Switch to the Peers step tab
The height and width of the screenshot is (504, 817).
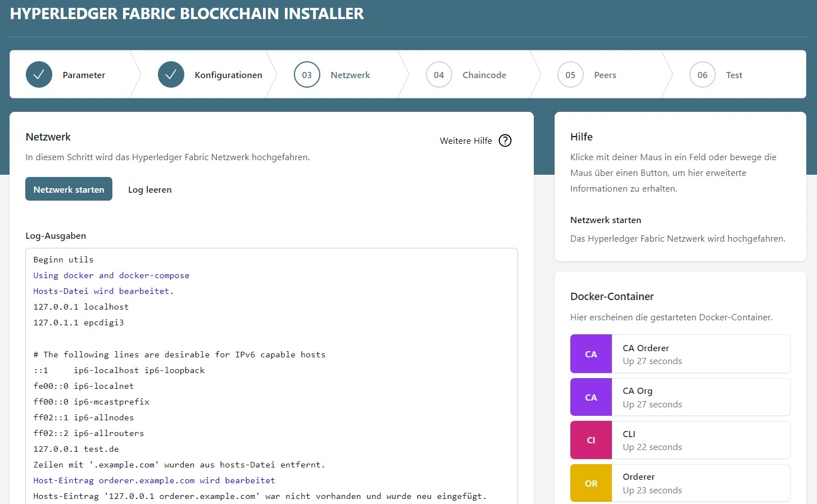[605, 75]
